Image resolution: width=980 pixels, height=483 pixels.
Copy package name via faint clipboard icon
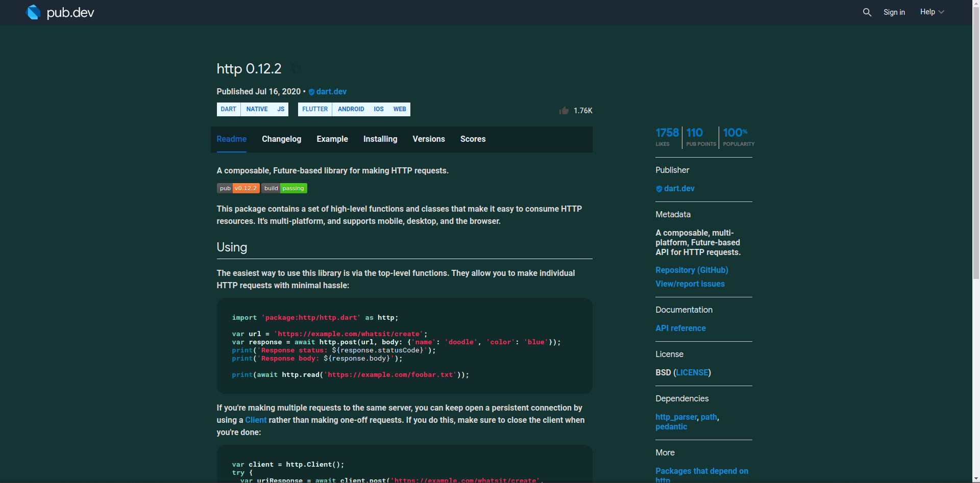coord(295,68)
